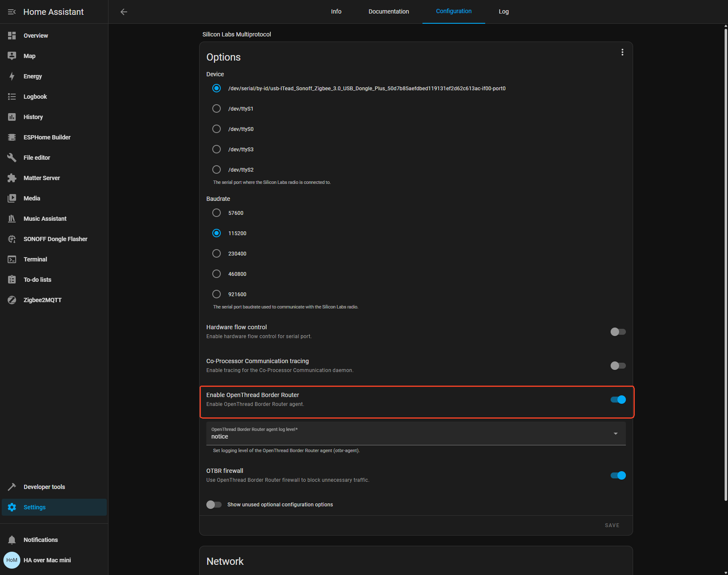Open the Zigbee2MQTT icon
728x575 pixels.
[12, 300]
